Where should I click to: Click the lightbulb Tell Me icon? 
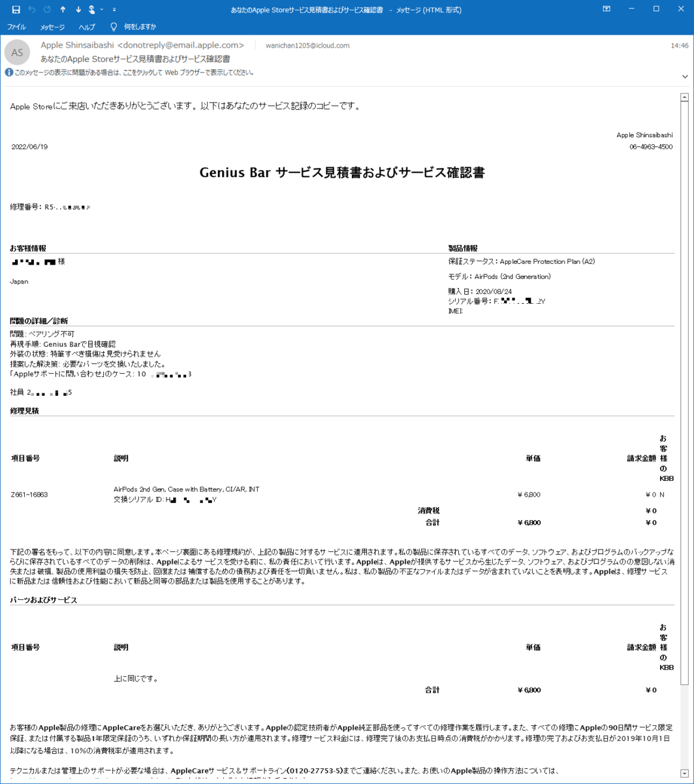[x=114, y=27]
